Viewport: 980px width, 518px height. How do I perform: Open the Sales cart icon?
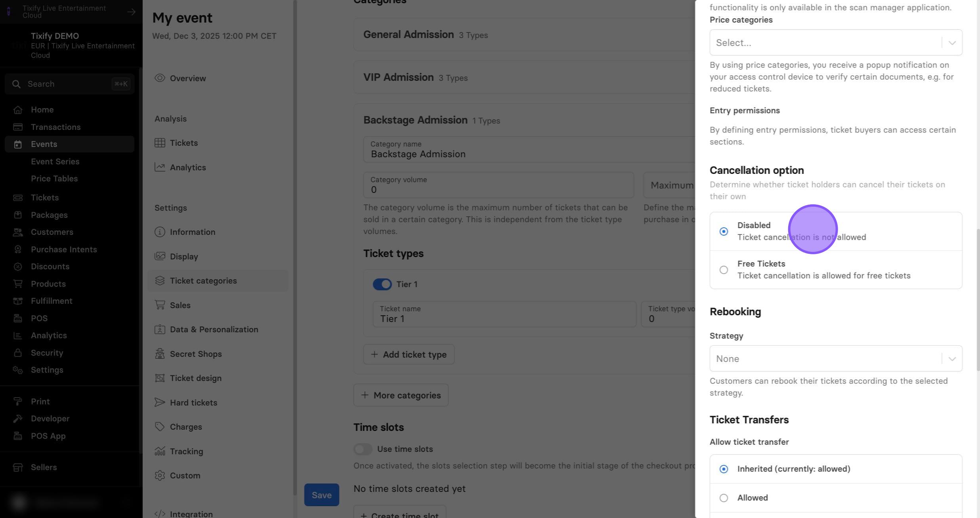tap(160, 305)
